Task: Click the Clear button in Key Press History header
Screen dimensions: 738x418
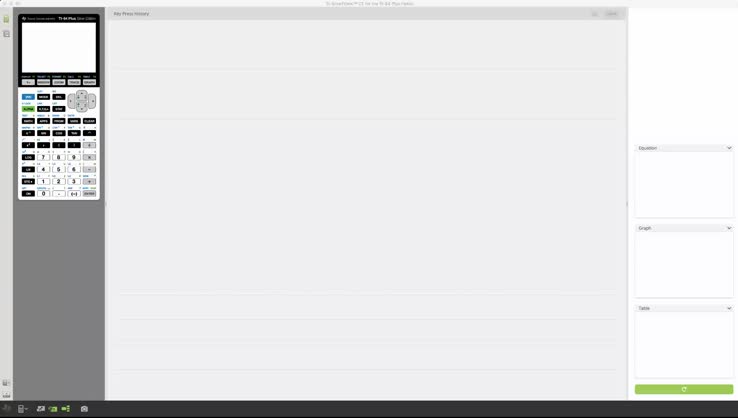Action: [611, 14]
